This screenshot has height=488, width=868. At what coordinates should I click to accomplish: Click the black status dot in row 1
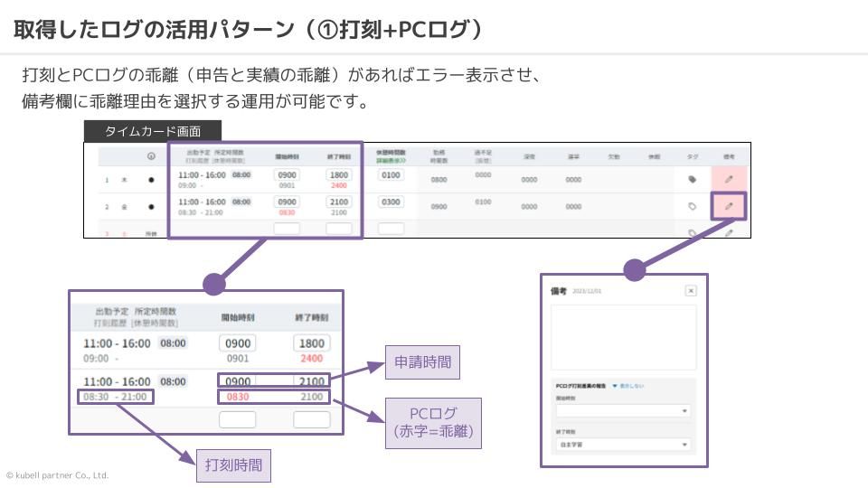[x=151, y=180]
